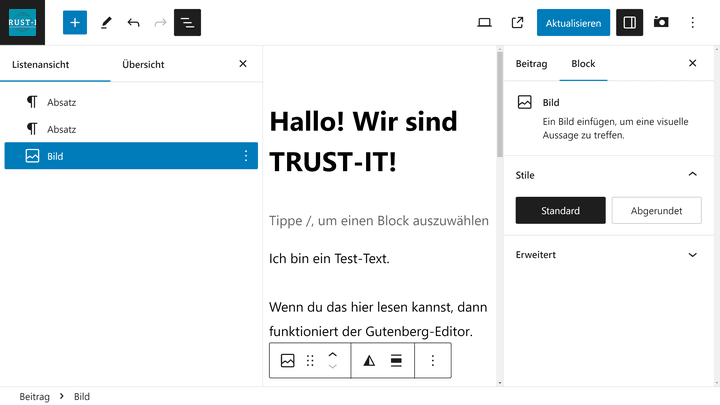The height and width of the screenshot is (405, 720).
Task: Click the Gutenberg-Editor paragraph text
Action: click(378, 319)
